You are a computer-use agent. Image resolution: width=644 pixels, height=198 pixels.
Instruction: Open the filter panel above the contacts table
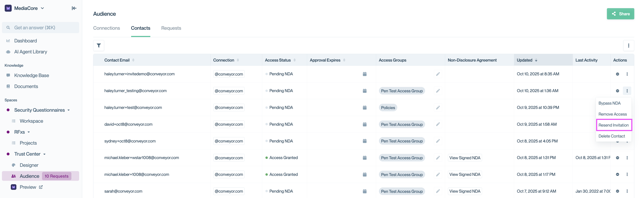point(99,46)
